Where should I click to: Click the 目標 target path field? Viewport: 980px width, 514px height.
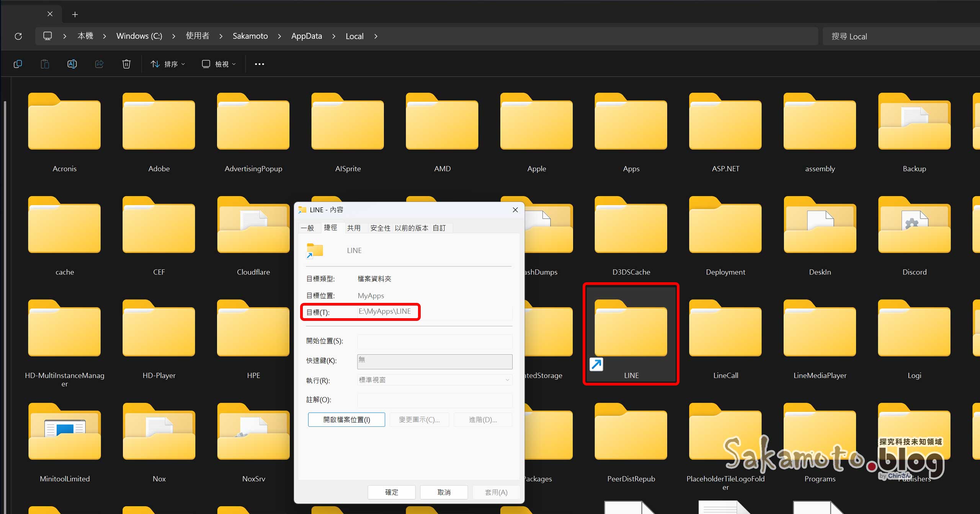(x=434, y=312)
